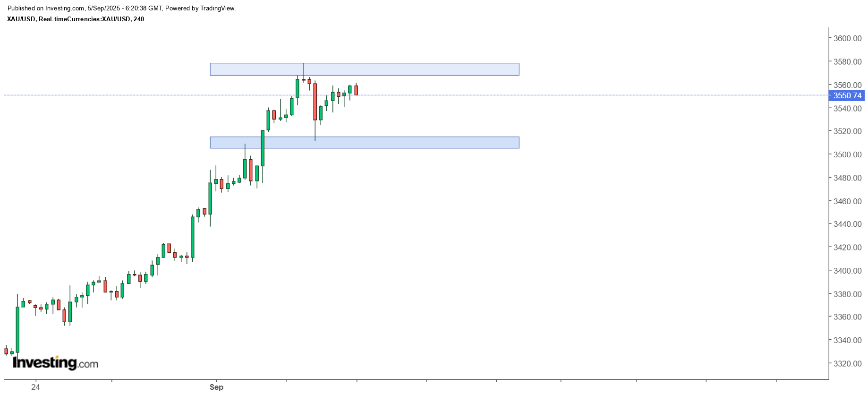Screen dimensions: 868x395
Task: Click the 3320.00 price axis label
Action: 847,364
